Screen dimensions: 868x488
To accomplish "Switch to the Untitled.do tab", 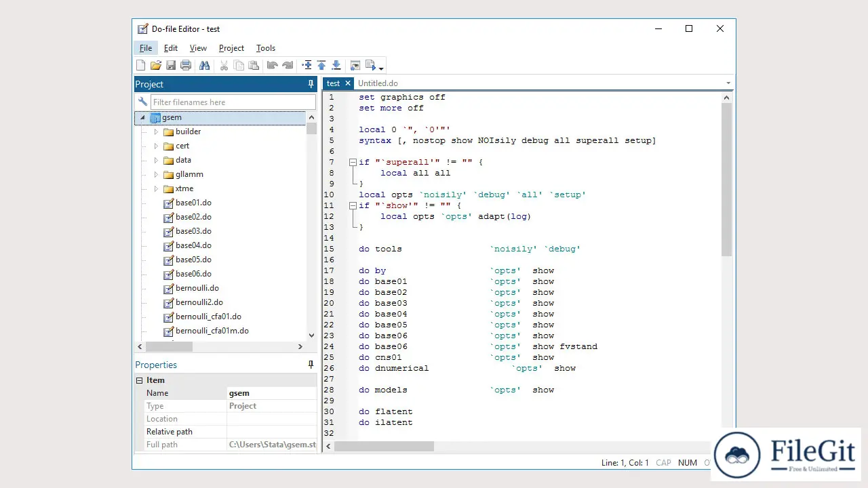I will click(x=378, y=83).
